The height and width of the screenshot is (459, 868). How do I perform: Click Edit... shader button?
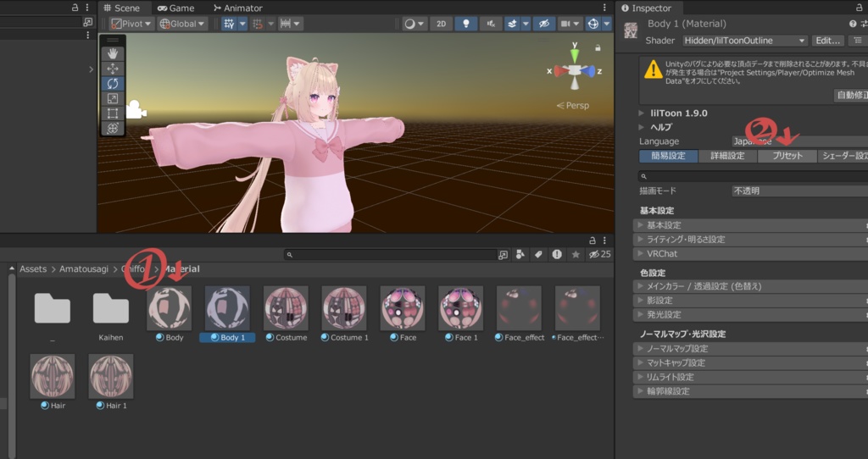coord(828,41)
